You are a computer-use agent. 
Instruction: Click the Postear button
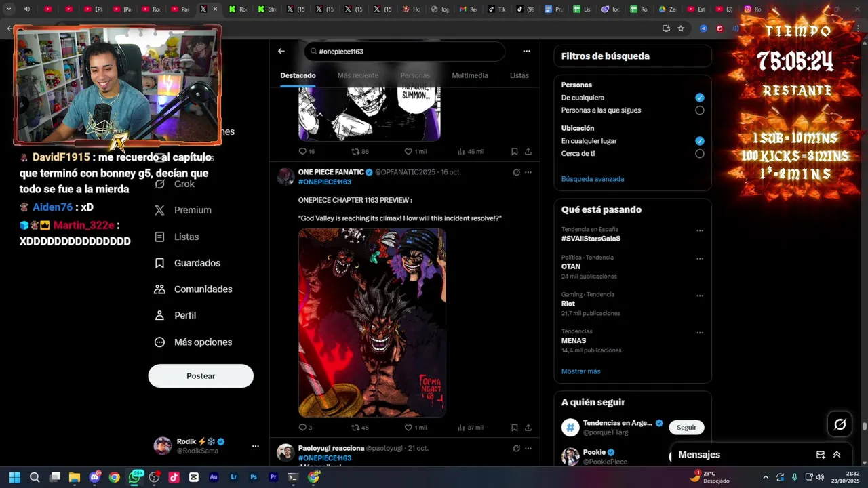(x=201, y=376)
